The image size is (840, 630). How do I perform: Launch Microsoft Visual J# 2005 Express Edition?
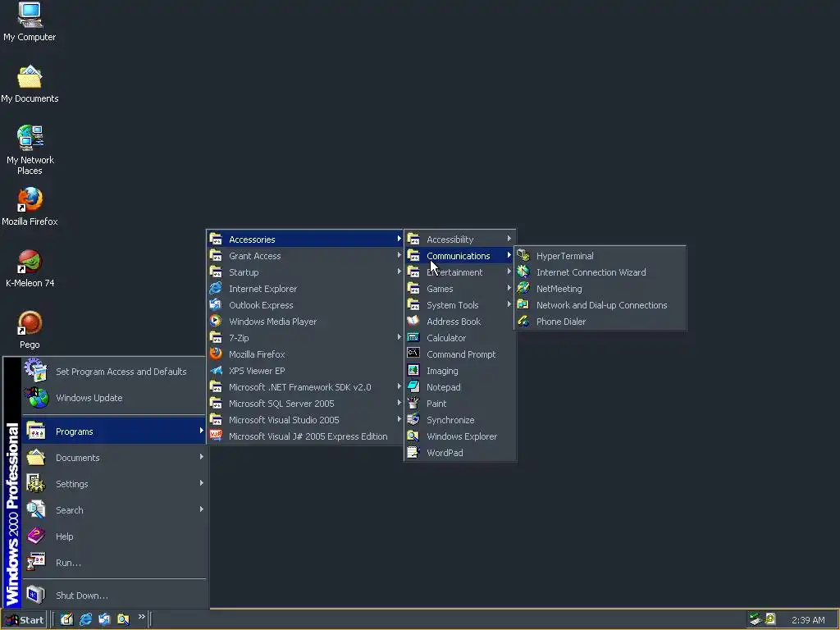(x=305, y=436)
